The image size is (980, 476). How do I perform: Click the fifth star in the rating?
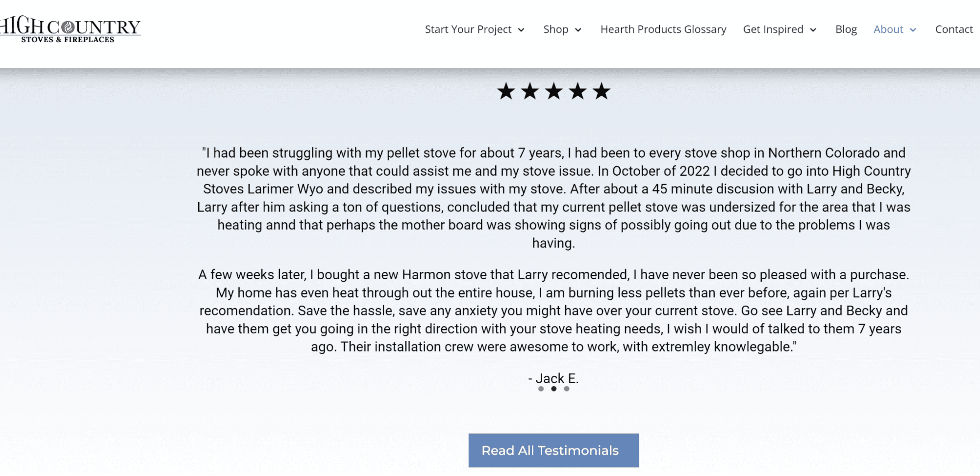(x=601, y=91)
